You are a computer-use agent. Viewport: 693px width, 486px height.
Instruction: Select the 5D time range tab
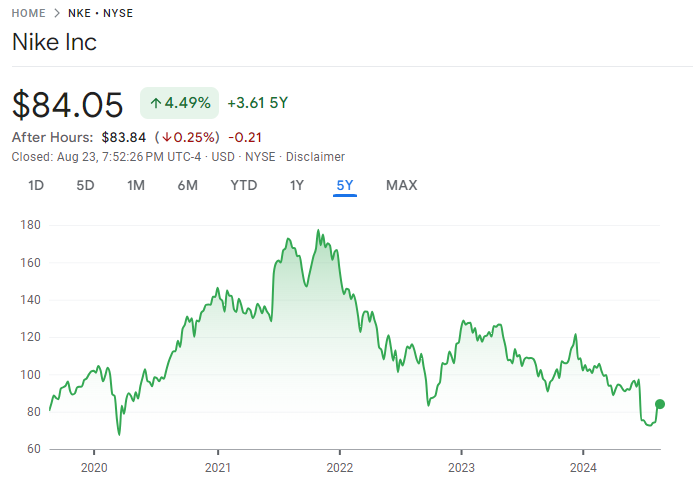(85, 185)
